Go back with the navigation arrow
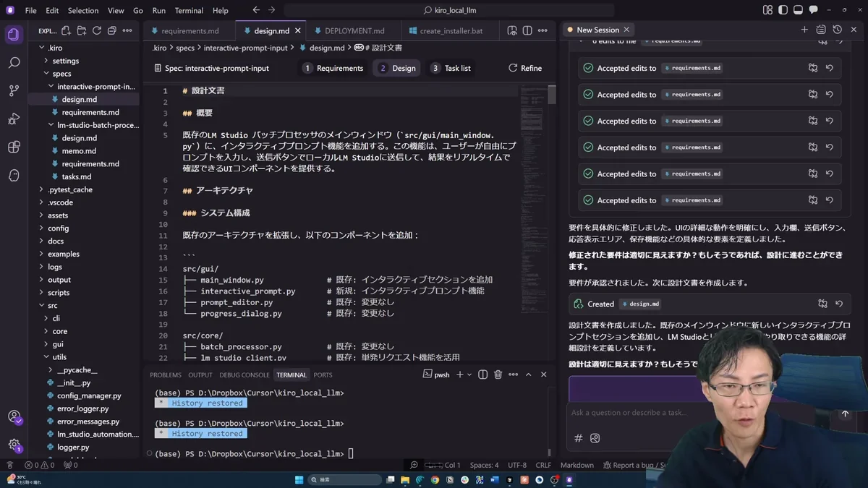 256,10
